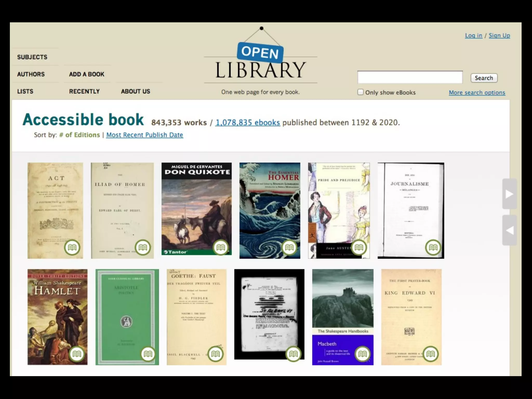Go to next carousel page arrow
The image size is (532, 399).
[x=509, y=194]
